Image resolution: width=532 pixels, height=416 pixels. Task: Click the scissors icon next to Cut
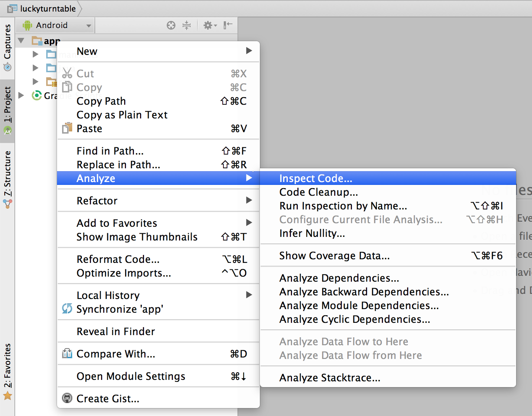(67, 73)
